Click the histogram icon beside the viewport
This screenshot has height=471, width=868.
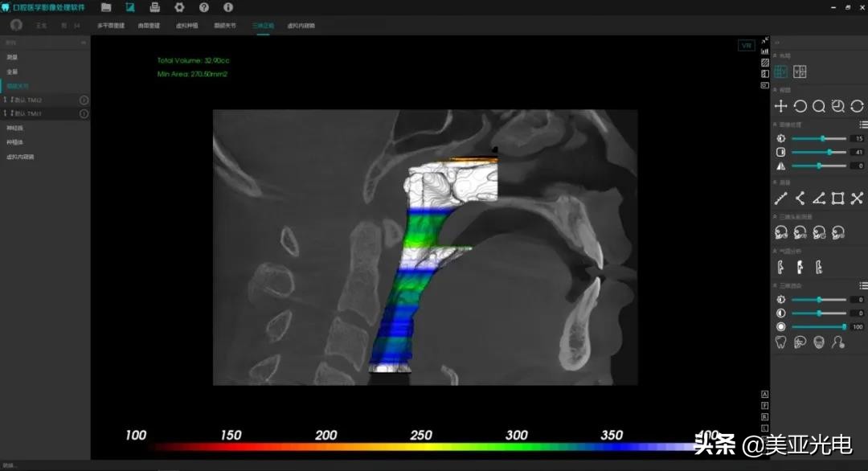coord(764,51)
